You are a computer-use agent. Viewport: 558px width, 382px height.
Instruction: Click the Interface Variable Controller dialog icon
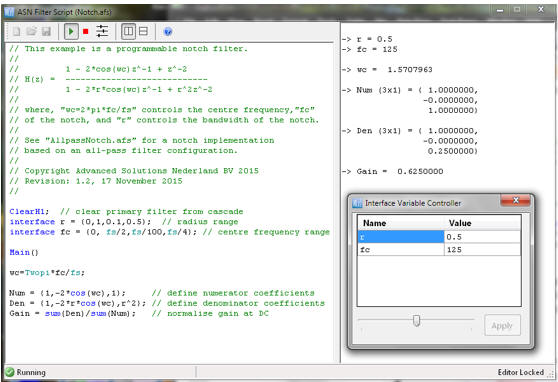pyautogui.click(x=357, y=203)
